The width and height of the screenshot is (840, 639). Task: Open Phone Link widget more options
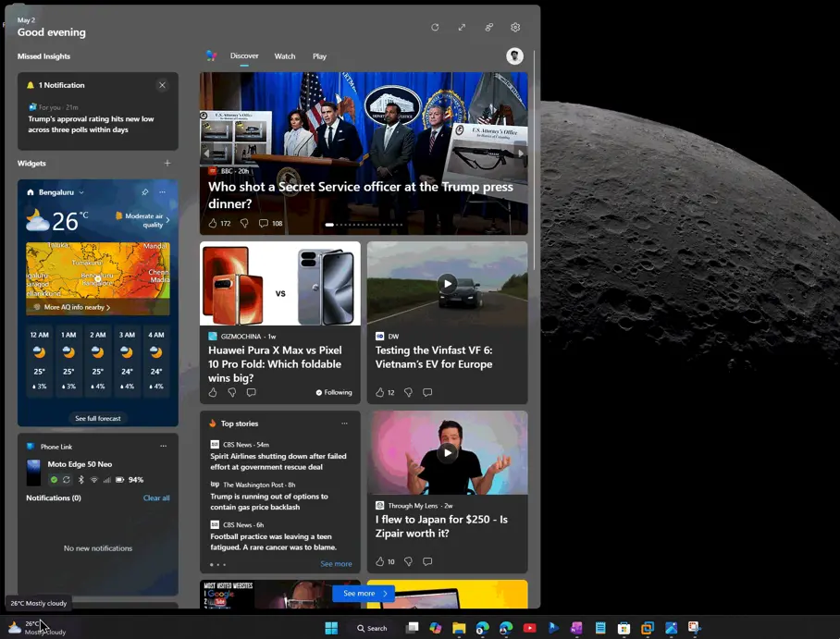coord(163,446)
